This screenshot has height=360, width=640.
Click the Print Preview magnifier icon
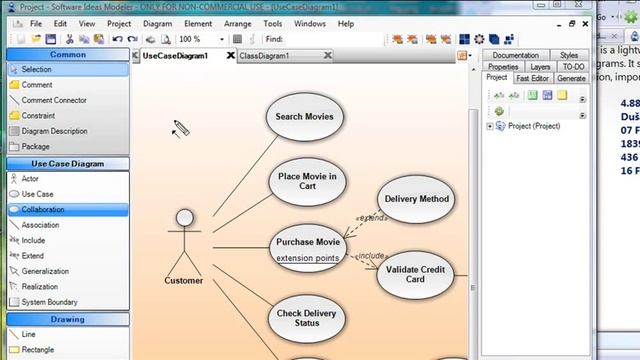166,39
